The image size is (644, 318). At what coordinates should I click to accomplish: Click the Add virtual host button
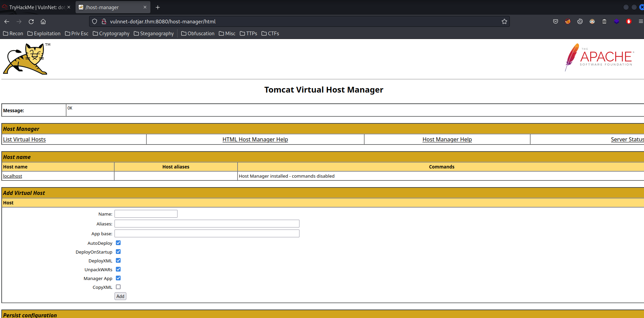pos(120,296)
